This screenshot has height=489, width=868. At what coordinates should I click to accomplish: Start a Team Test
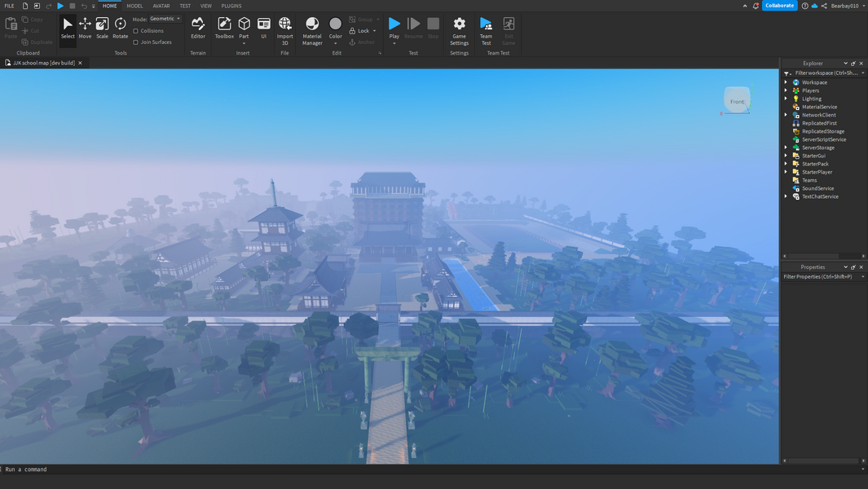pyautogui.click(x=486, y=31)
